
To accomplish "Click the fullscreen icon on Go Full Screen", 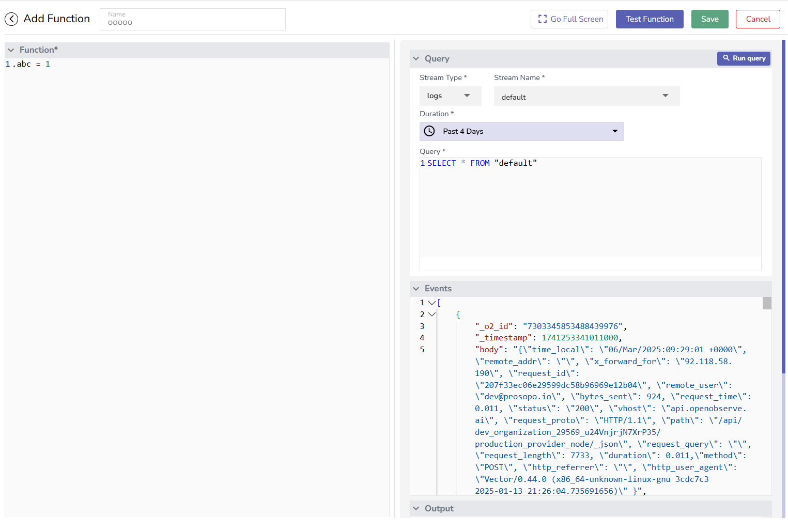I will pos(542,19).
